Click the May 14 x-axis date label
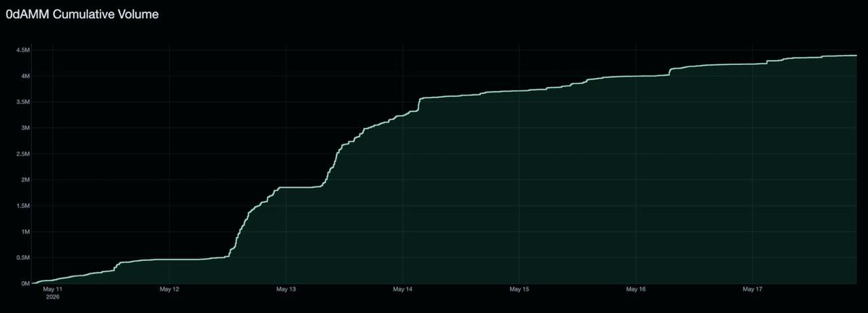Viewport: 868px width, 313px height. (404, 290)
